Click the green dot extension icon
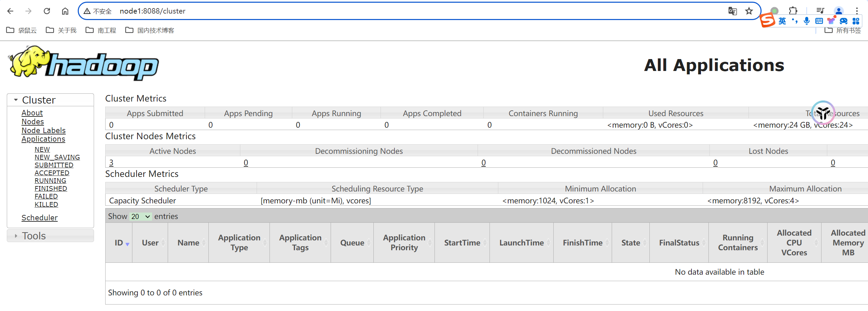 774,11
